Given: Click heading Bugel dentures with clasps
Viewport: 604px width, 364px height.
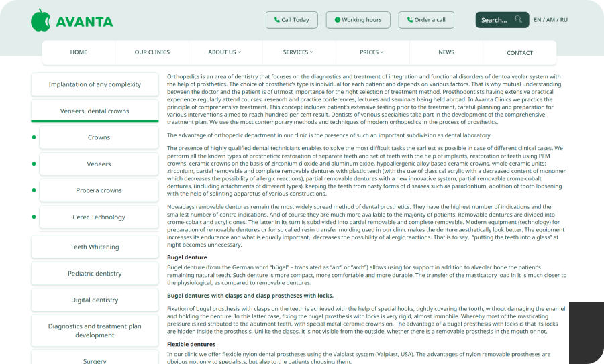Looking at the screenshot, I should (250, 296).
